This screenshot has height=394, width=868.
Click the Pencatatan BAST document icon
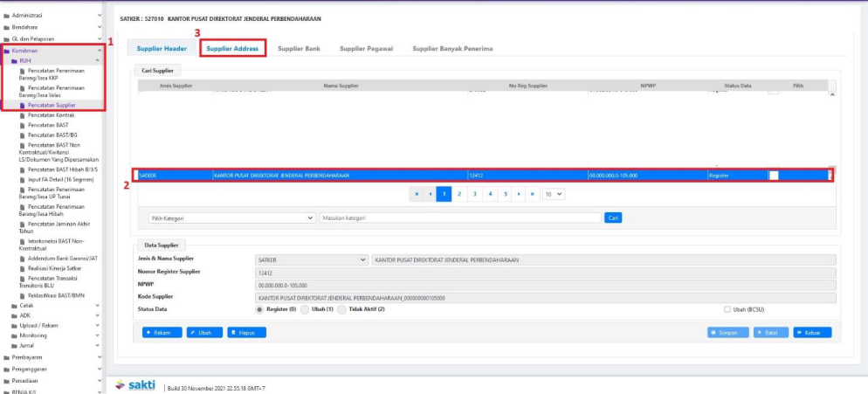click(x=22, y=125)
